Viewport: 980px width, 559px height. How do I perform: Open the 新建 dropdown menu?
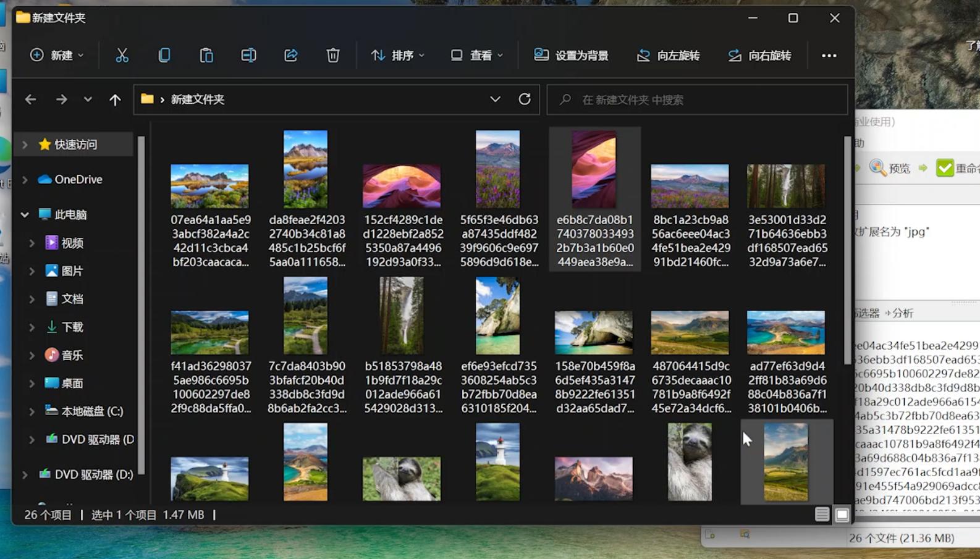point(57,56)
